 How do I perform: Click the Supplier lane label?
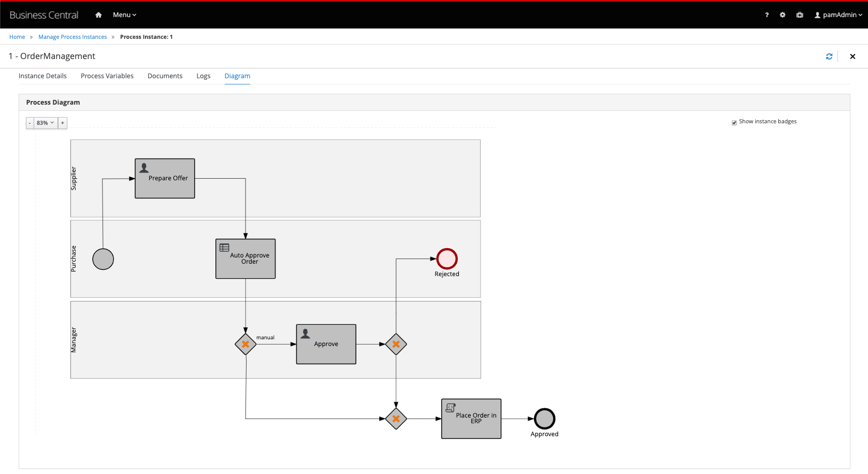(74, 178)
